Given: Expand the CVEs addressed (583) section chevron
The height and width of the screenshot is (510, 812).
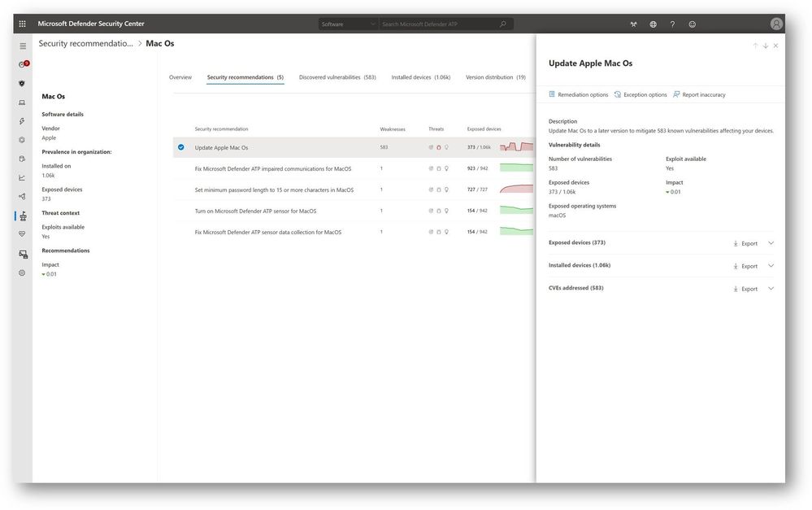Looking at the screenshot, I should [x=771, y=289].
